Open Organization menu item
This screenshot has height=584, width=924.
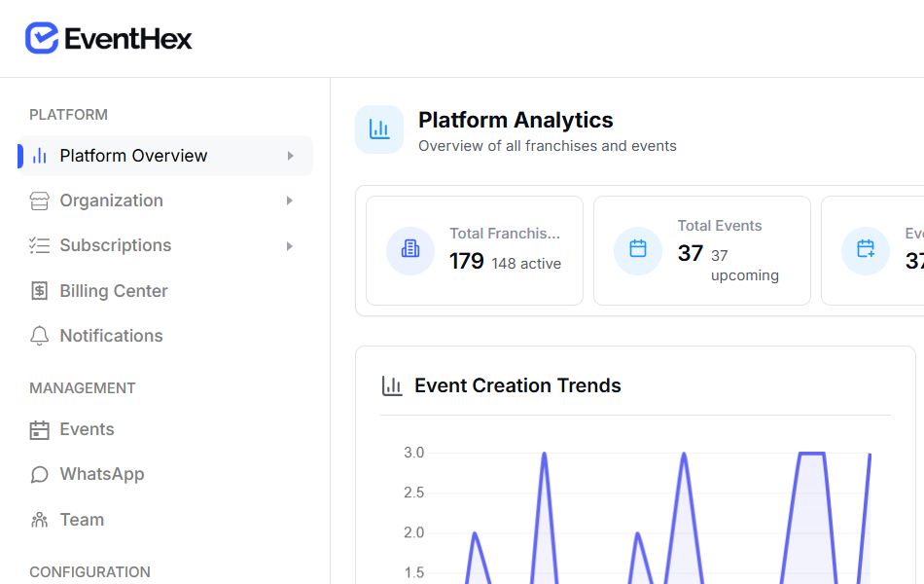[165, 201]
